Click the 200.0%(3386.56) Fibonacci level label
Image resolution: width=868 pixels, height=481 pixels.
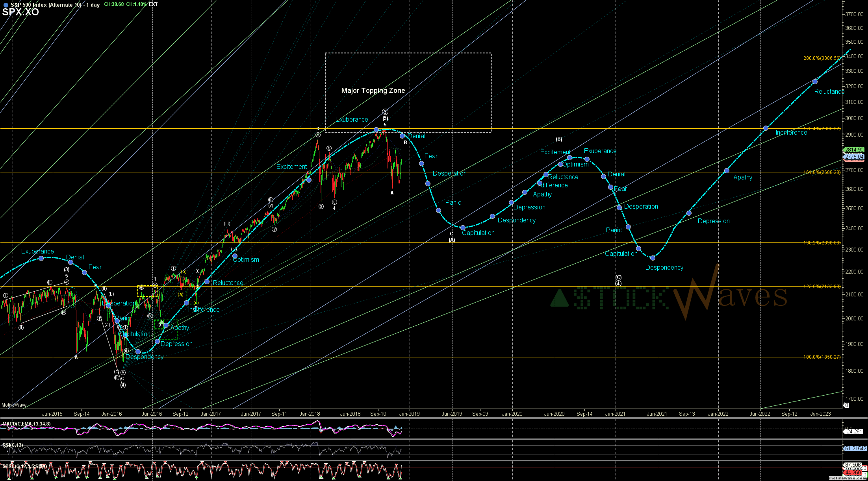coord(822,58)
